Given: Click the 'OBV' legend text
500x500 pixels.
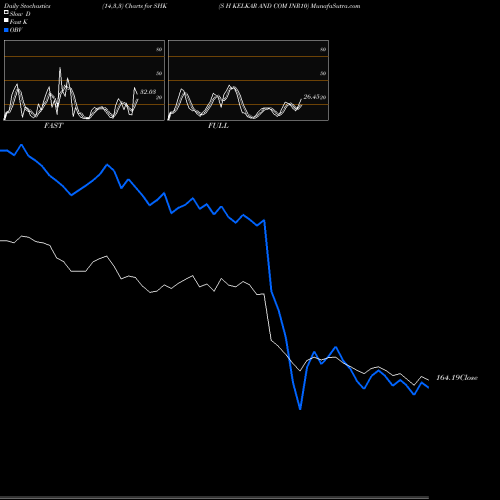Looking at the screenshot, I should tap(16, 30).
